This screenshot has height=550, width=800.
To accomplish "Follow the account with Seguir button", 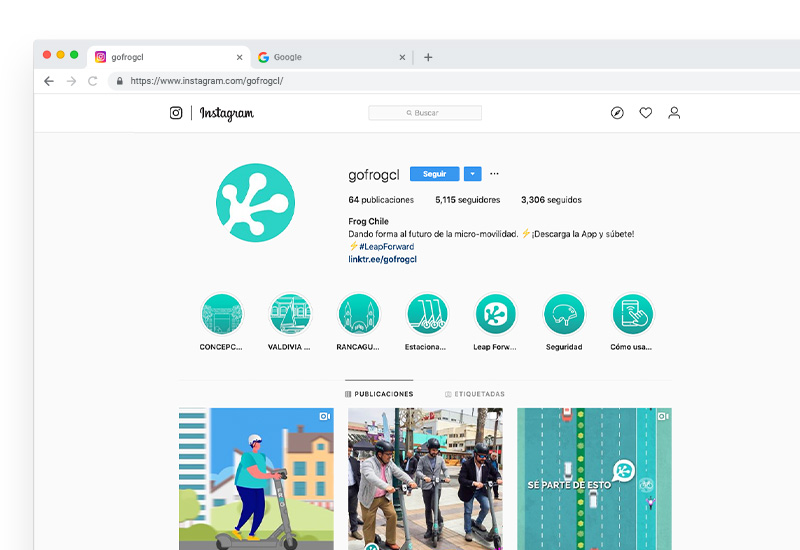I will [435, 174].
